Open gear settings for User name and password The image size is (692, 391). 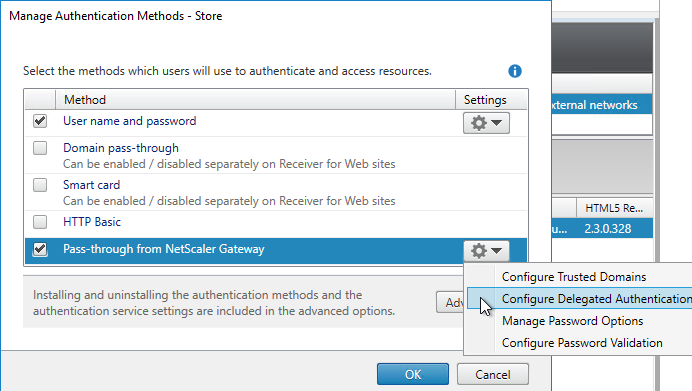click(486, 123)
